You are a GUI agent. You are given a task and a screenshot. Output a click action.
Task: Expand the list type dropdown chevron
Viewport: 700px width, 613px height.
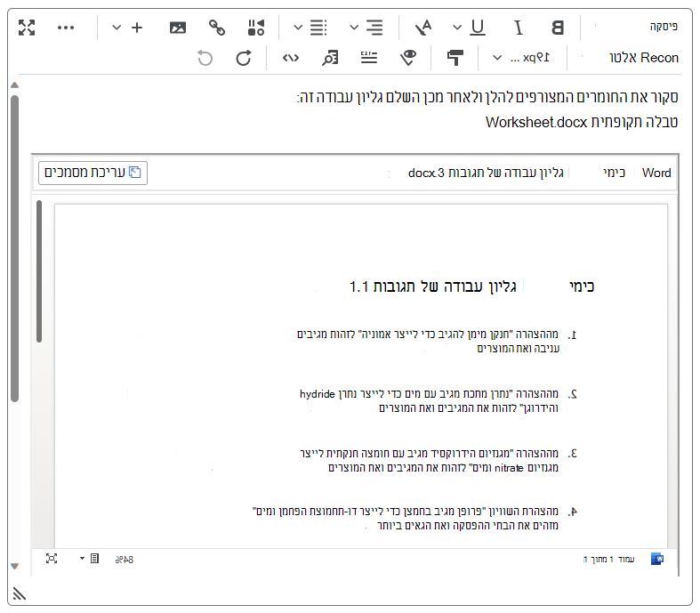click(298, 28)
